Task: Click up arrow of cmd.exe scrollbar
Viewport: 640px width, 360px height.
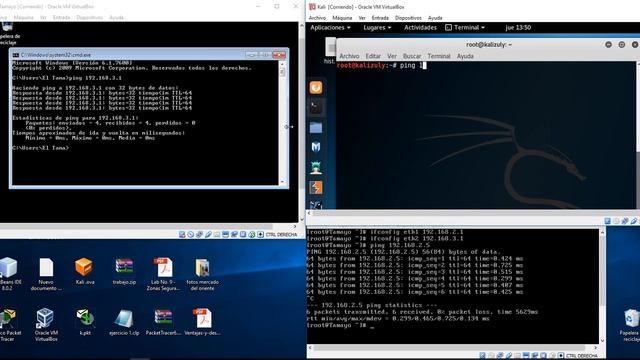Action: tap(282, 64)
